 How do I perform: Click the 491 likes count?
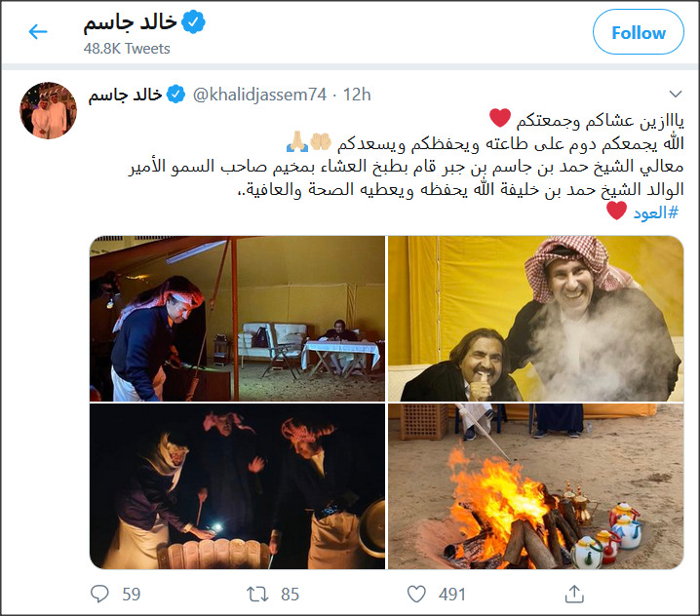pyautogui.click(x=451, y=595)
